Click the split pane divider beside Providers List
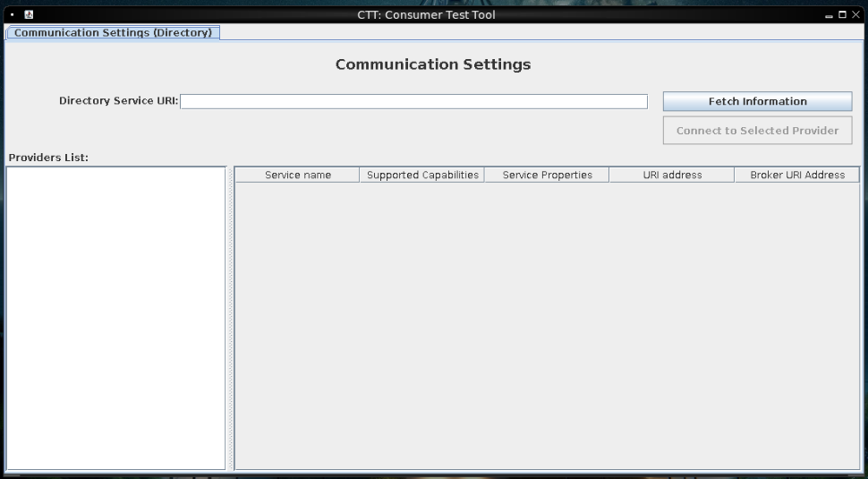Screen dimensions: 868x479 (x=230, y=317)
